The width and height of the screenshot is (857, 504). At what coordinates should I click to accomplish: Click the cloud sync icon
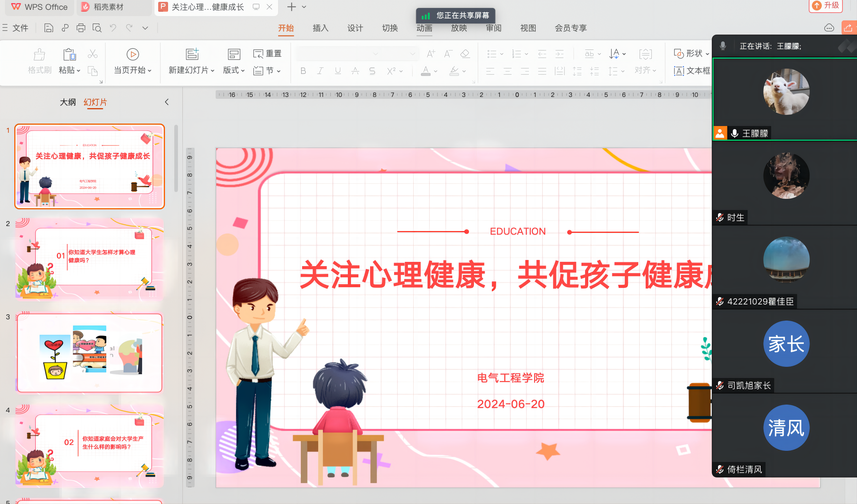point(829,28)
